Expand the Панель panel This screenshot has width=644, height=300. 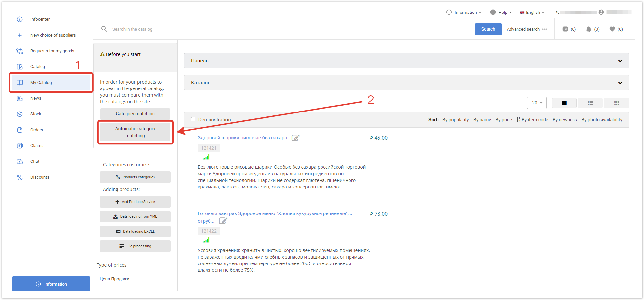click(406, 61)
